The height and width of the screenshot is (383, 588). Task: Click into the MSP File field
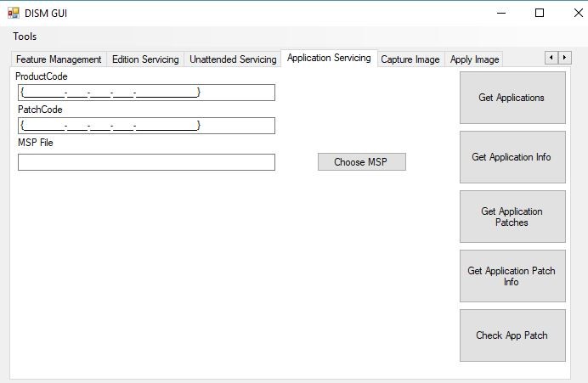146,162
